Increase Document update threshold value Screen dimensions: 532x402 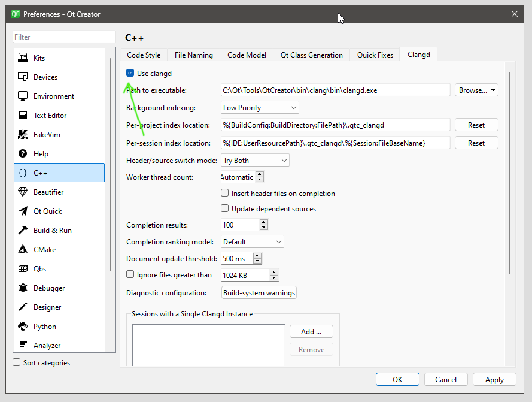257,256
